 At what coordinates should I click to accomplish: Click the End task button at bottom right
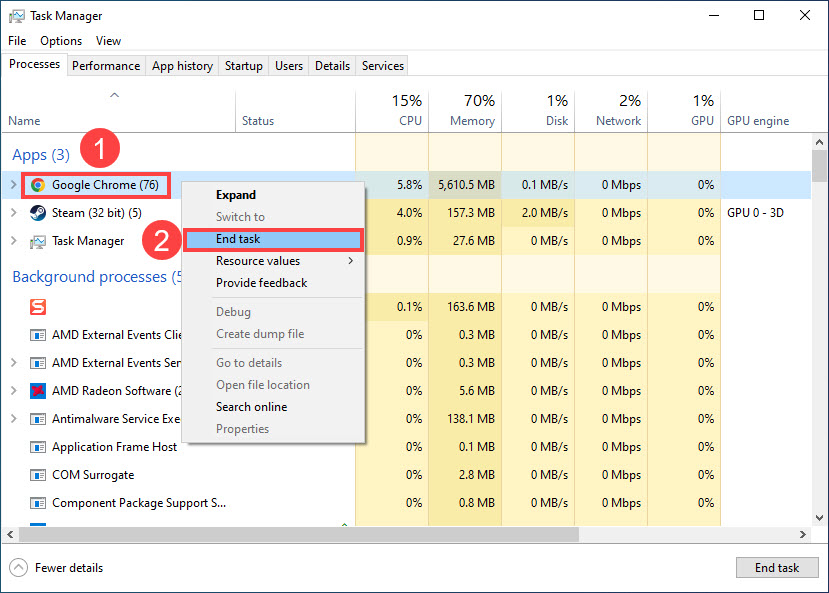coord(777,567)
